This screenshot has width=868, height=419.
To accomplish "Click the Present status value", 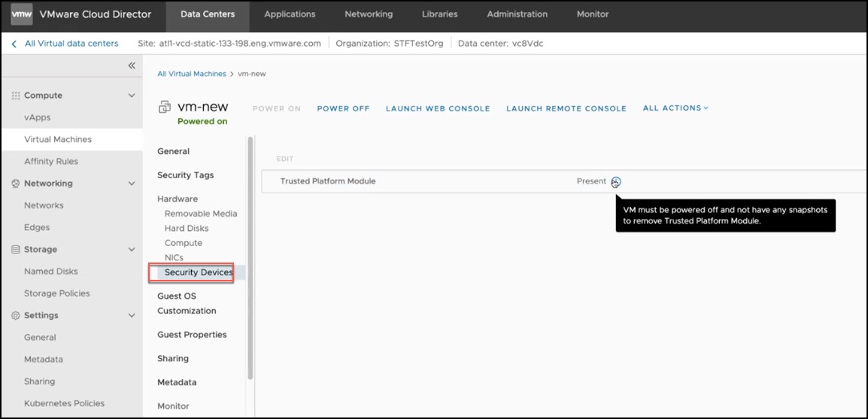I will tap(591, 181).
